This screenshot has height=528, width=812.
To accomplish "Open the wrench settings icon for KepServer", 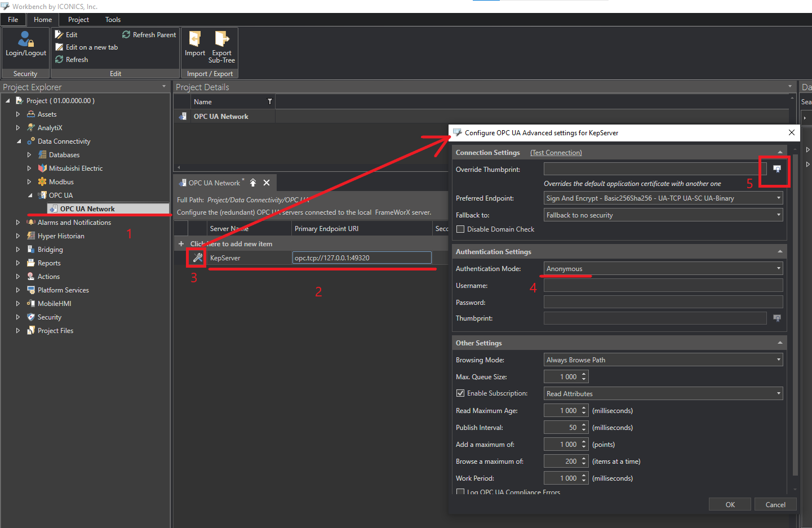I will [197, 258].
